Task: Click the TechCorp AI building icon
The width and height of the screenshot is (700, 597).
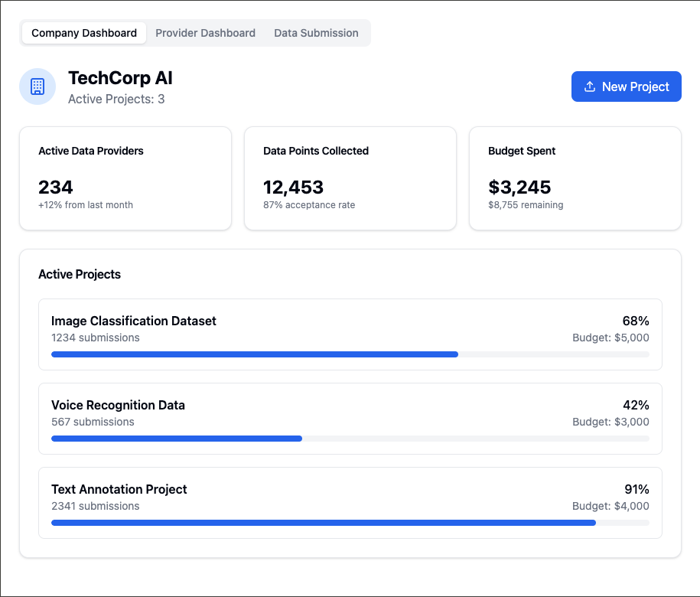Action: click(x=37, y=86)
